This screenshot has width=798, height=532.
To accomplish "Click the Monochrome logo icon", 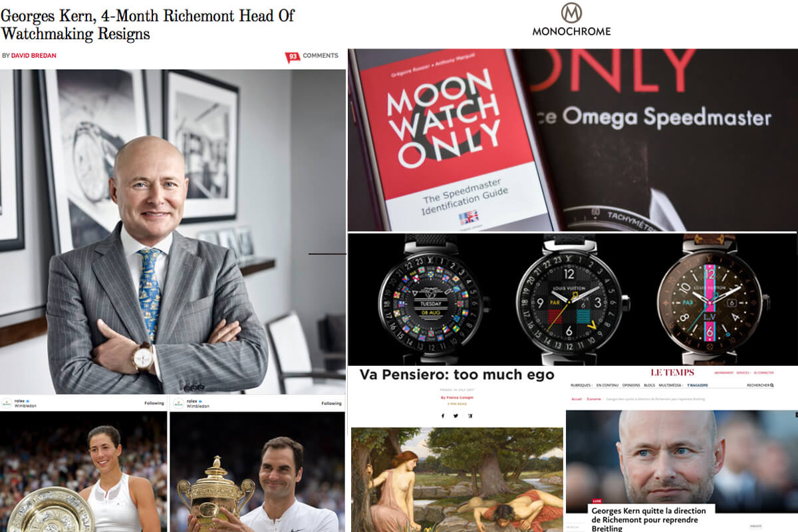I will (571, 13).
